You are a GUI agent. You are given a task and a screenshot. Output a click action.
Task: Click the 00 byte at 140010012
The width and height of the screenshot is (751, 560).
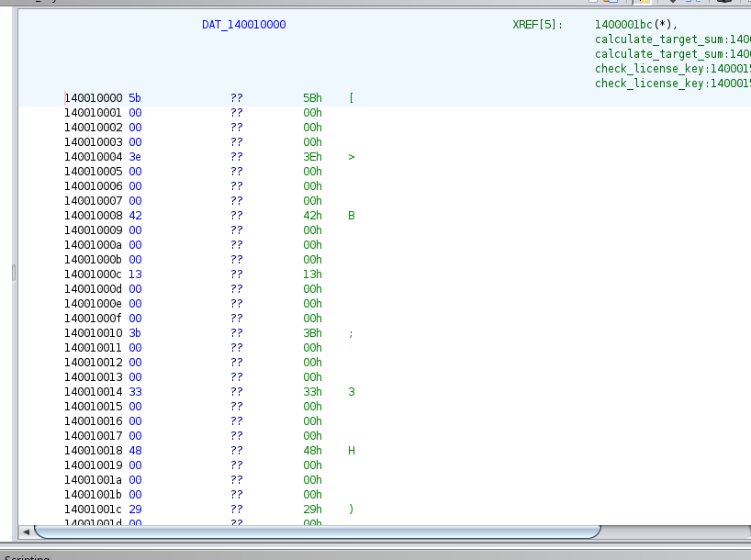pyautogui.click(x=135, y=363)
